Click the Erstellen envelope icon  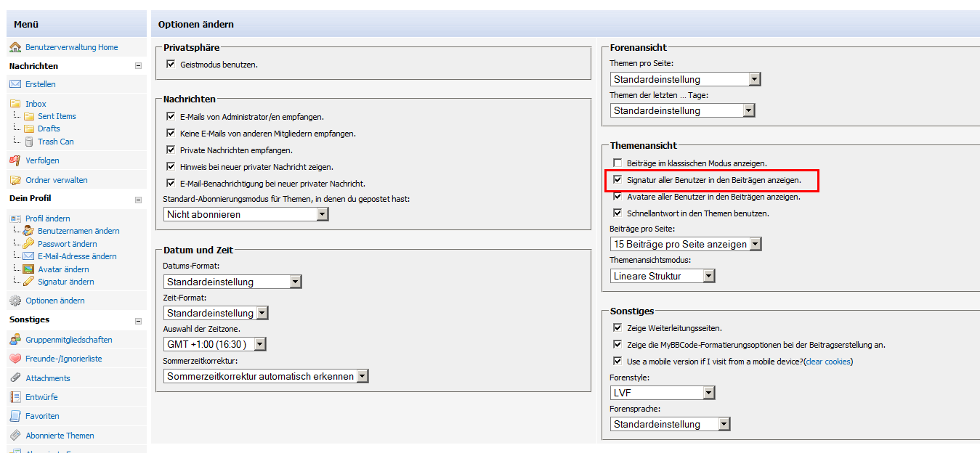[x=15, y=84]
